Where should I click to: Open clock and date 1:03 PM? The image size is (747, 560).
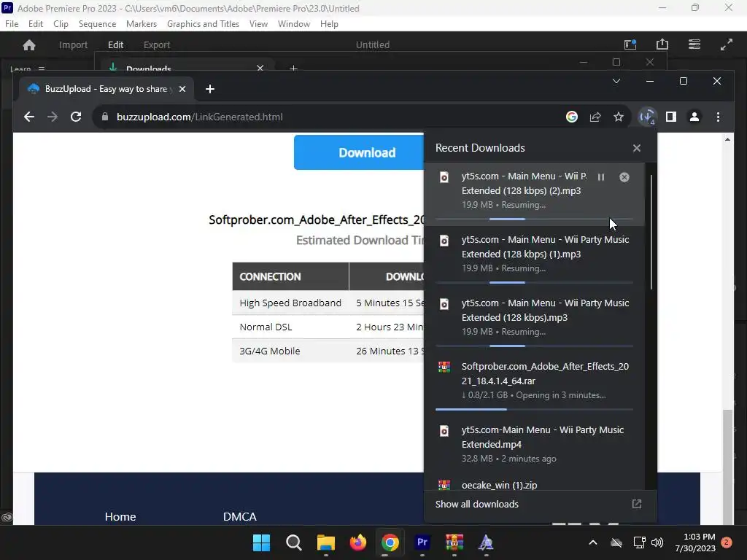pos(695,542)
